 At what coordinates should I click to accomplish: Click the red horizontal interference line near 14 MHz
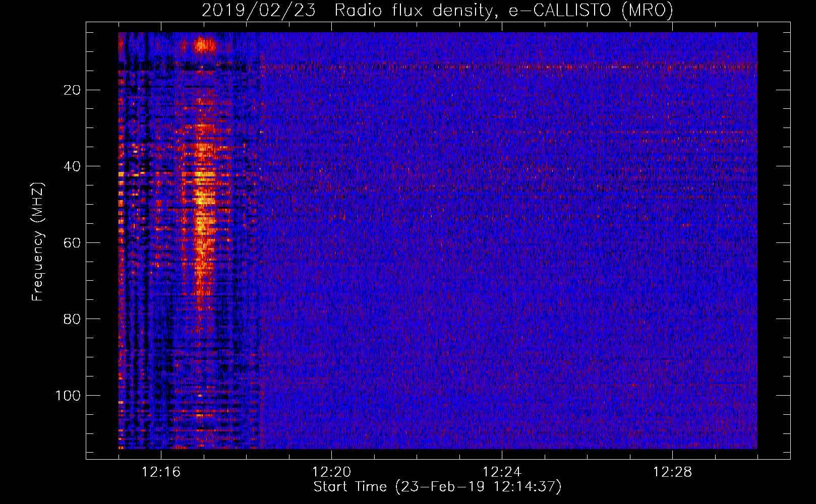coord(508,66)
